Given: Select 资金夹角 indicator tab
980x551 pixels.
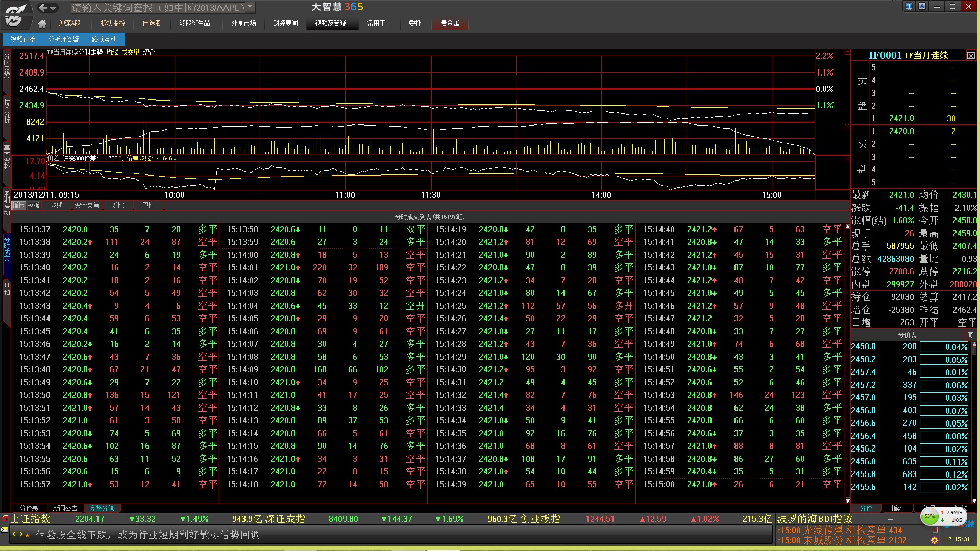Looking at the screenshot, I should pyautogui.click(x=87, y=205).
